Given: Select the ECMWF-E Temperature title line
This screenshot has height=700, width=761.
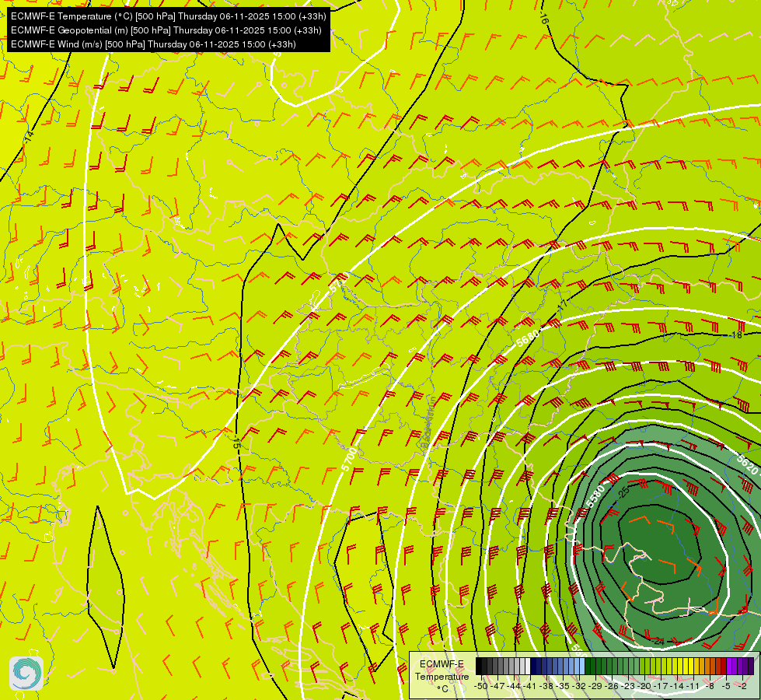Looking at the screenshot, I should click(169, 16).
